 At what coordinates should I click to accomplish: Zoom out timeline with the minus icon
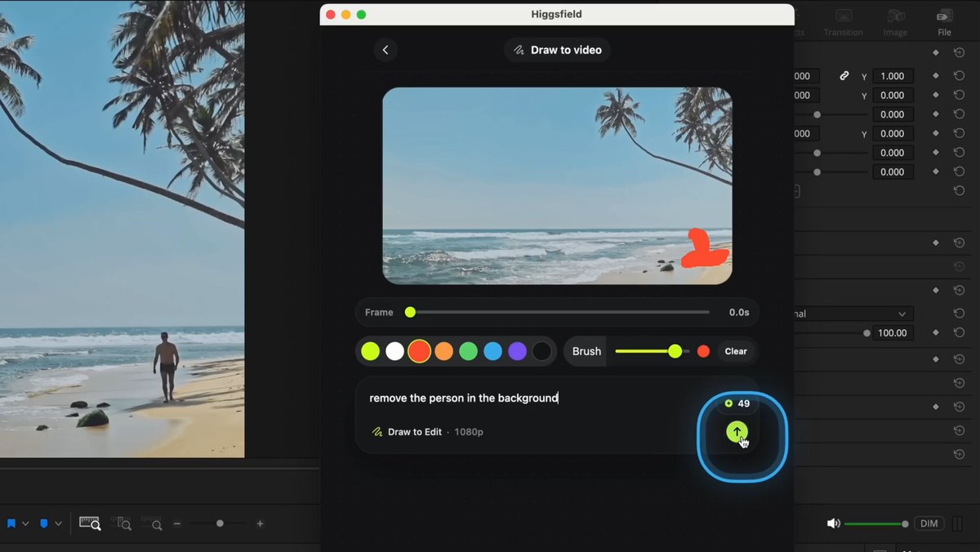point(177,523)
